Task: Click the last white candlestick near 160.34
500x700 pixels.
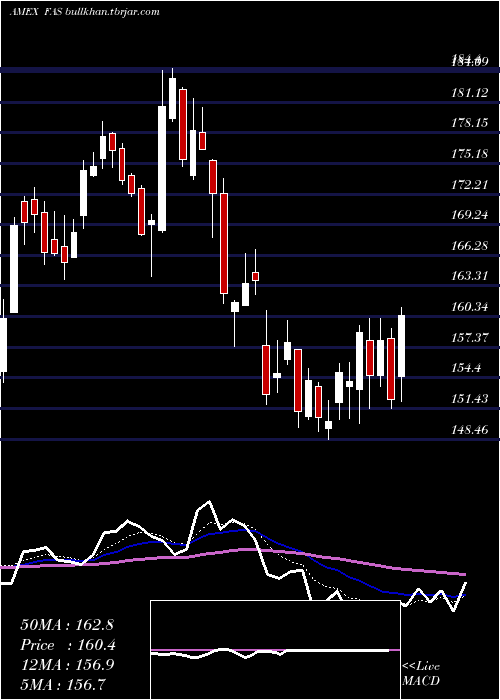Action: coord(401,346)
